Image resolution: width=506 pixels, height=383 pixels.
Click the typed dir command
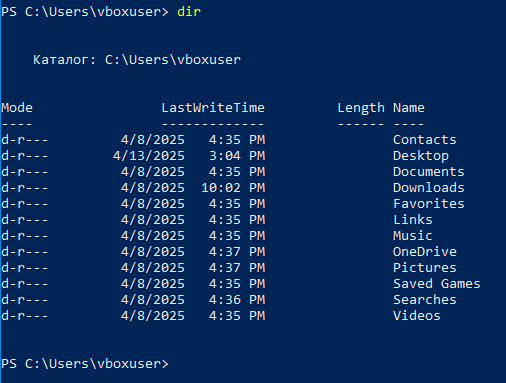189,12
